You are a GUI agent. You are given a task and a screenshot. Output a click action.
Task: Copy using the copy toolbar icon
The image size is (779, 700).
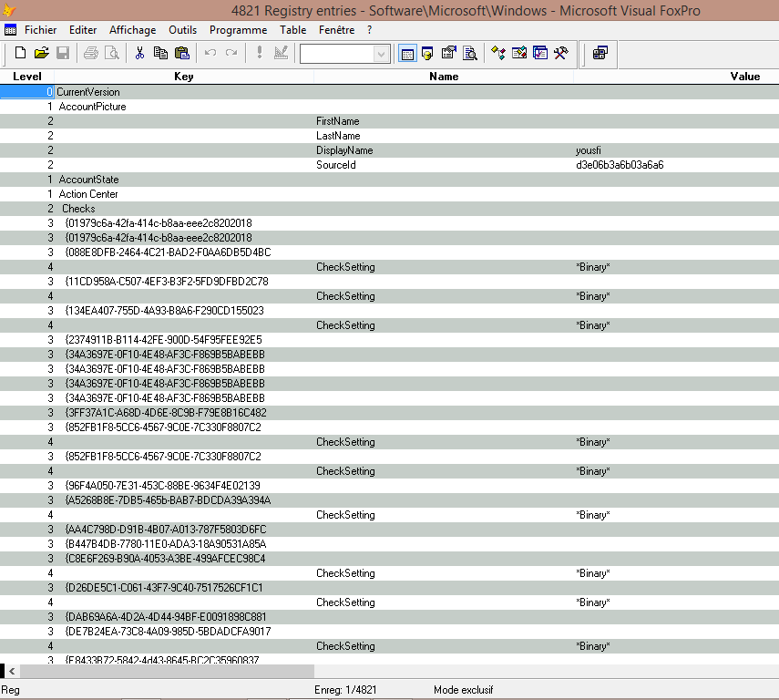pyautogui.click(x=163, y=53)
